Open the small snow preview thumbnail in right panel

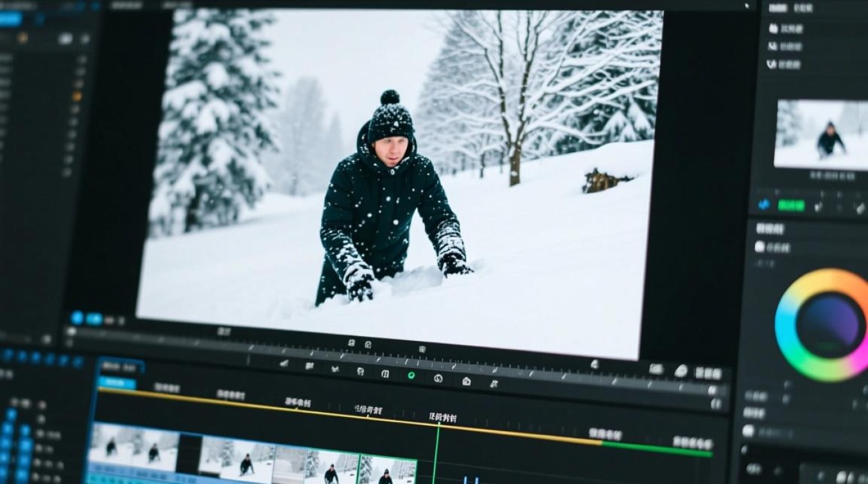[x=821, y=134]
